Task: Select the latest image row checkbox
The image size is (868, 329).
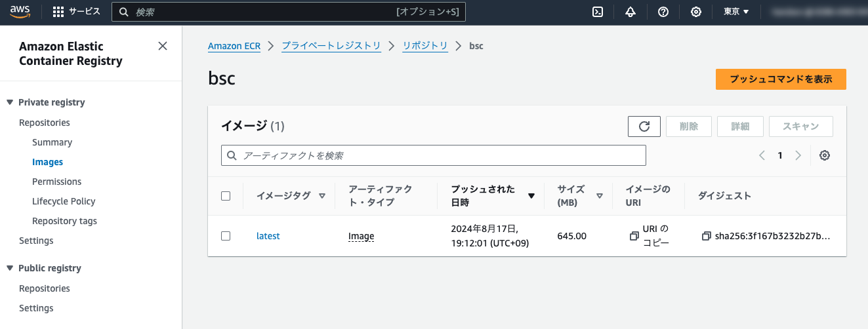Action: (x=226, y=236)
